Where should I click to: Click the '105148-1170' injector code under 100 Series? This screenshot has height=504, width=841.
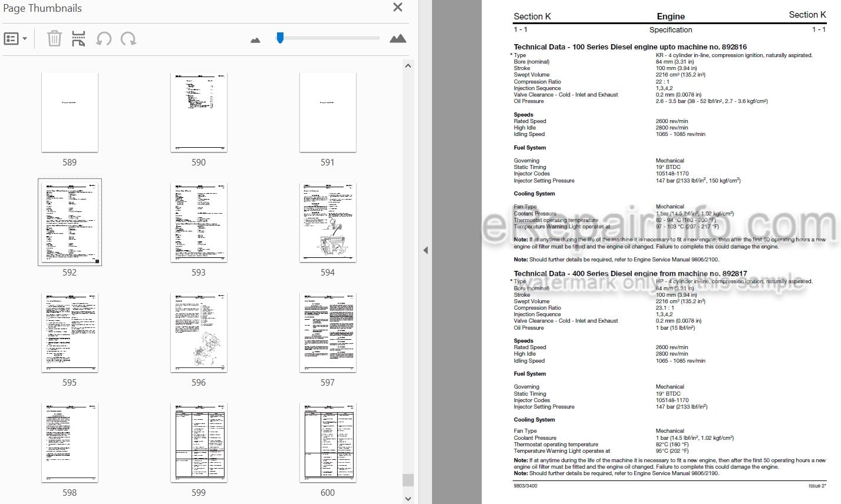point(672,174)
